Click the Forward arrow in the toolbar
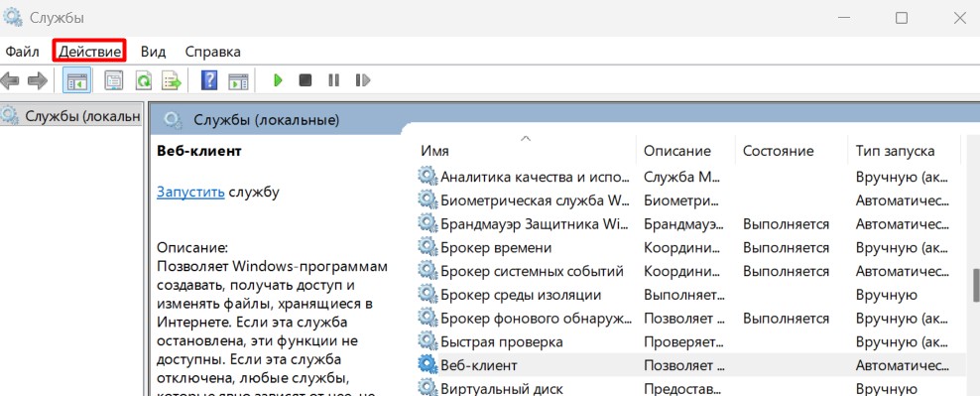980x396 pixels. pyautogui.click(x=38, y=80)
